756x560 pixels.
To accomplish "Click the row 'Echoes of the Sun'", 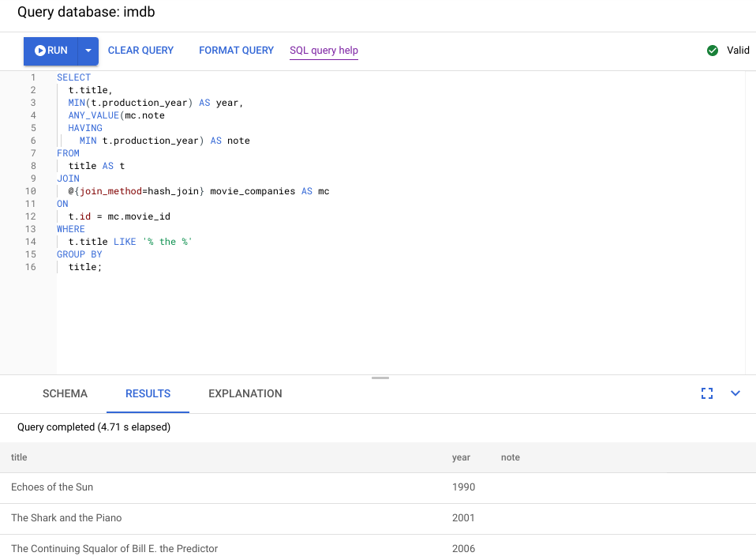I will (x=52, y=487).
